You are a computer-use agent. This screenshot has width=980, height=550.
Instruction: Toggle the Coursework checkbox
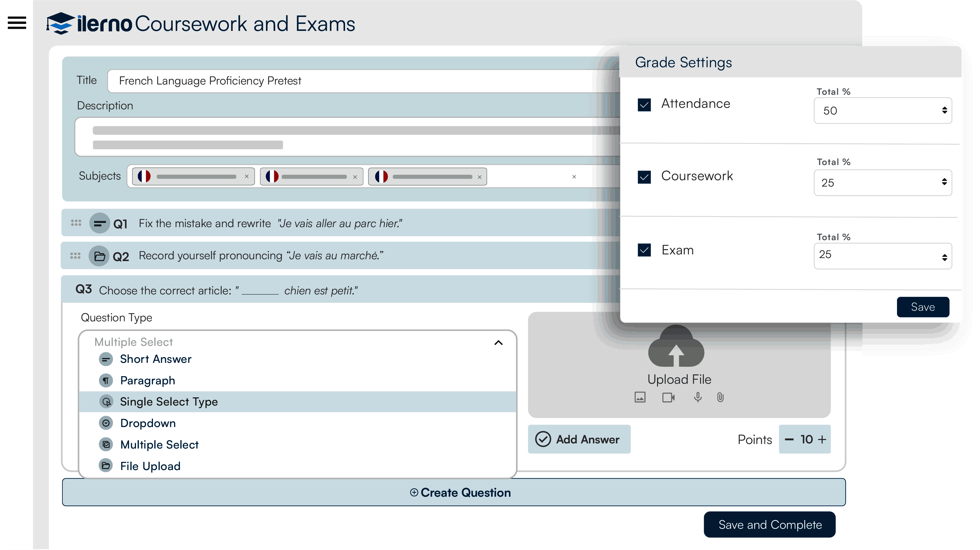click(644, 177)
